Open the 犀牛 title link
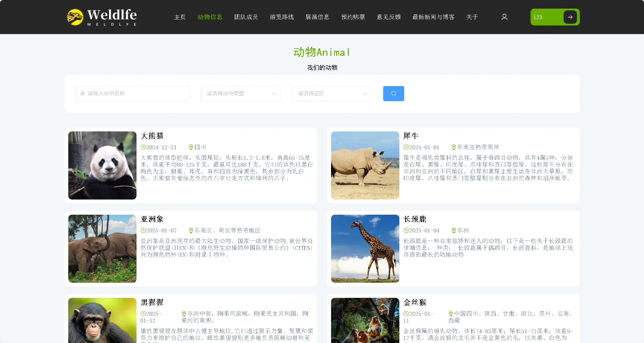Screen dimensions: 644x343 [x=411, y=136]
